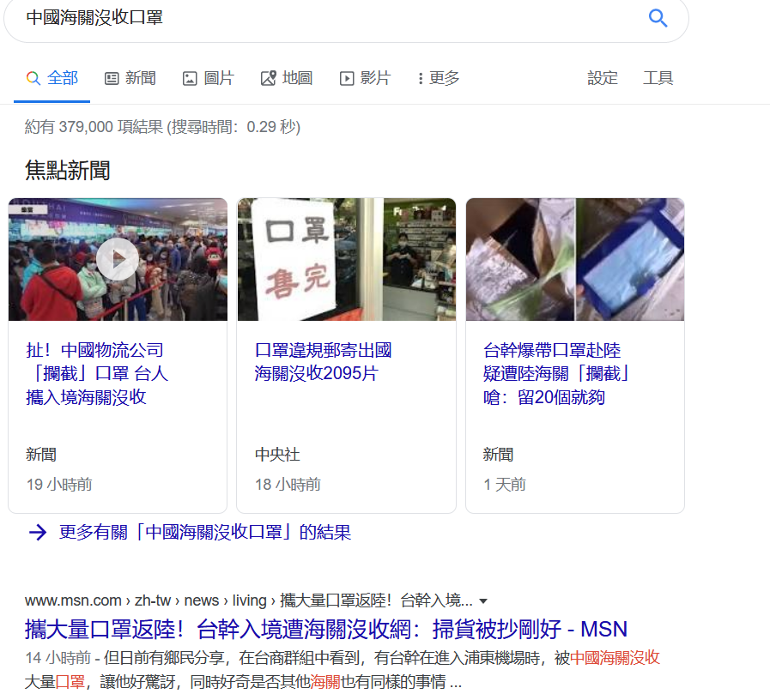Click the arrow icon for more results
Screen dimensions: 770x700
(x=38, y=532)
